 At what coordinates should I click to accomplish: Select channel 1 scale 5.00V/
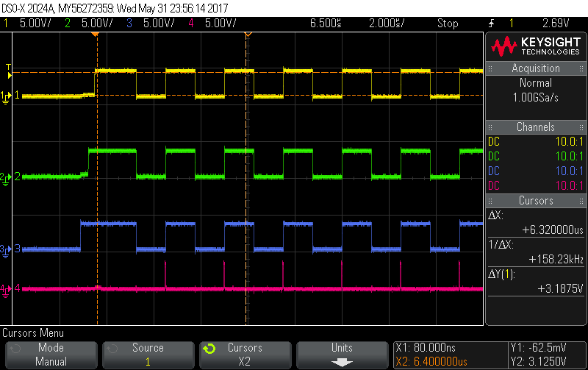pyautogui.click(x=35, y=24)
